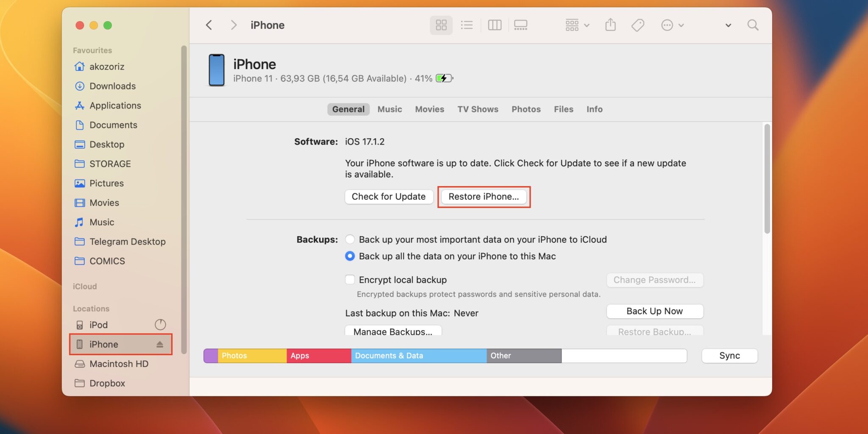Click the tag icon in toolbar
This screenshot has width=868, height=434.
tap(637, 25)
